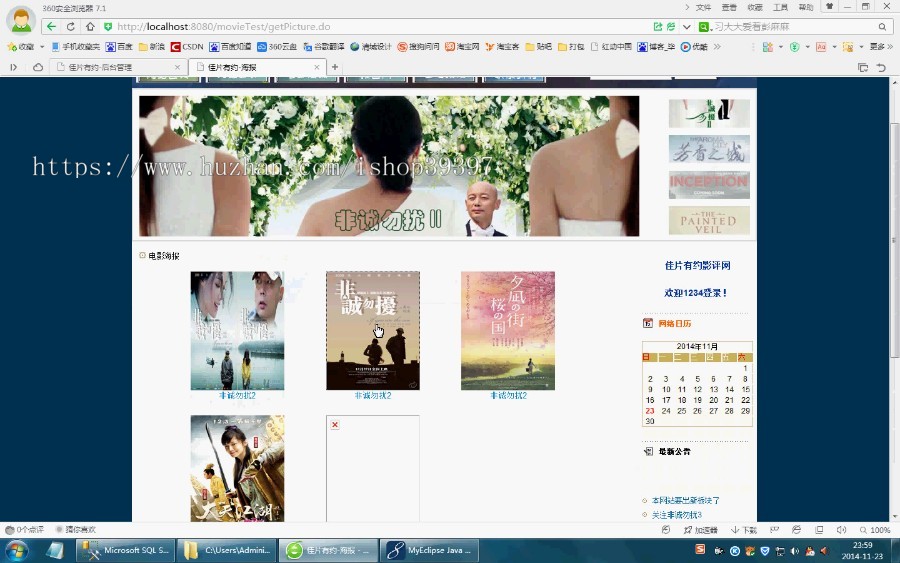This screenshot has width=900, height=563.
Task: Open the 优酷 bookmark
Action: click(694, 46)
